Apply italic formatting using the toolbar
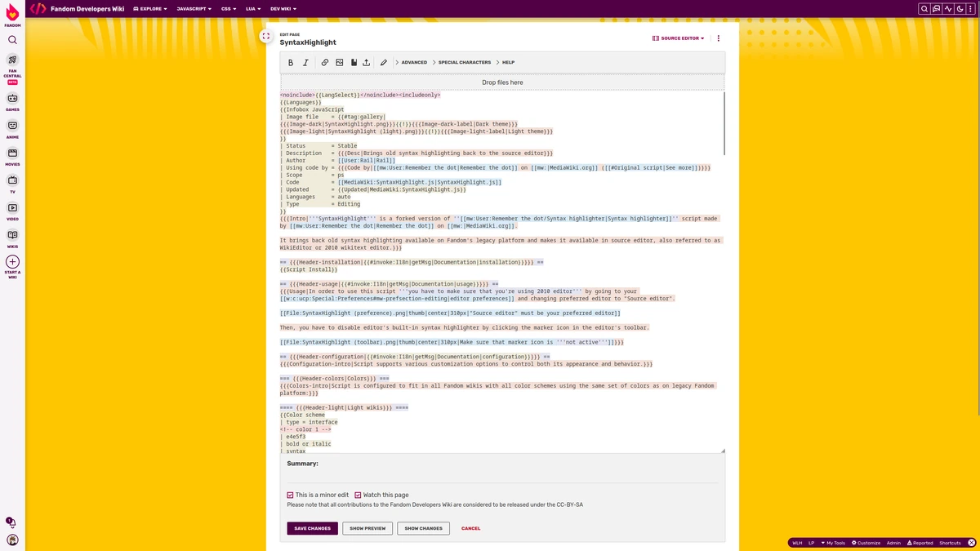 [305, 62]
